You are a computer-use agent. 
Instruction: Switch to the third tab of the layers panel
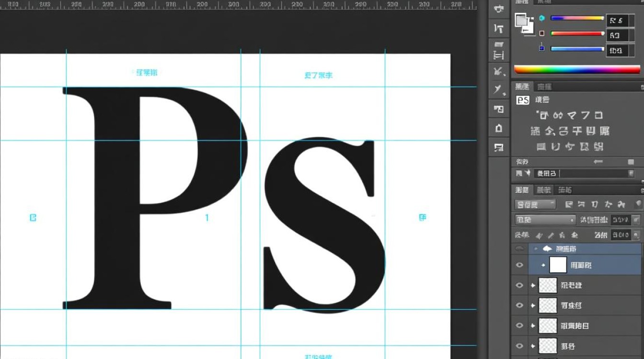pyautogui.click(x=565, y=190)
